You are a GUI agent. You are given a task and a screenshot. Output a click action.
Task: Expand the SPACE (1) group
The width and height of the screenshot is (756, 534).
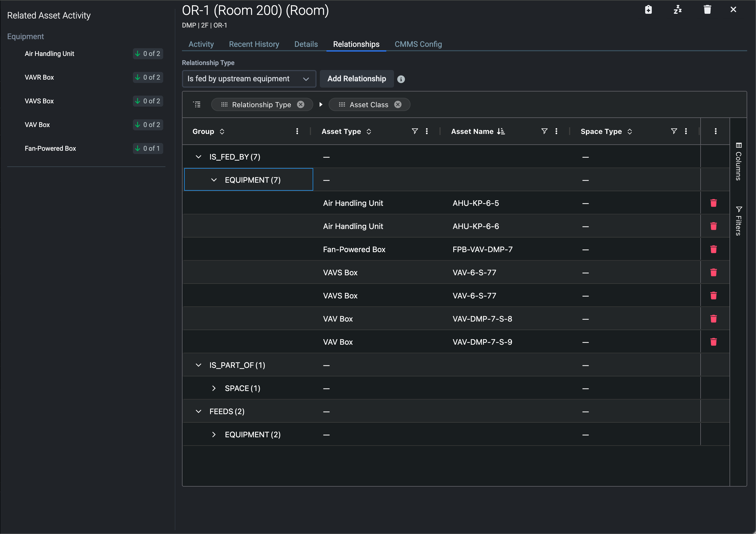tap(214, 388)
